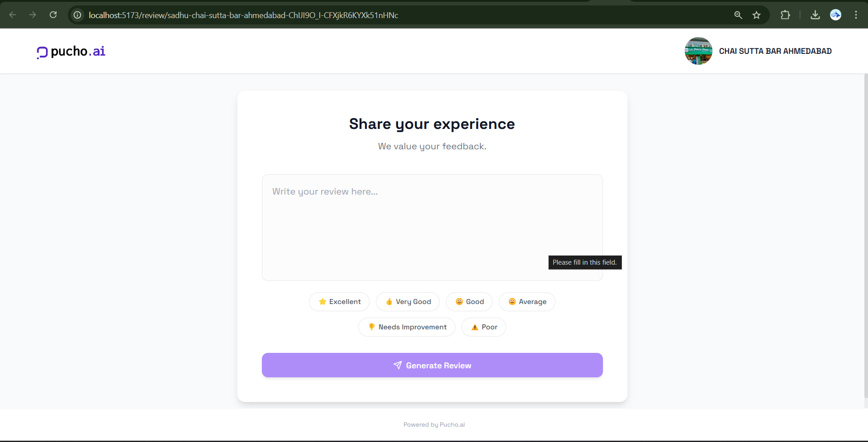Viewport: 868px width, 442px height.
Task: Choose the Poor rating chip
Action: coord(484,327)
